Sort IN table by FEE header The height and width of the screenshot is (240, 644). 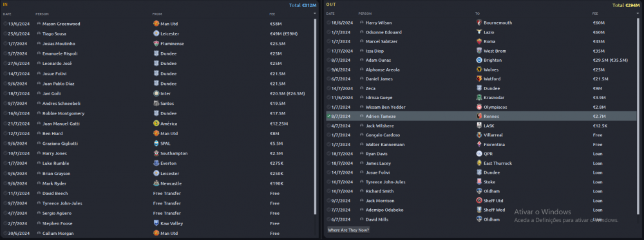click(x=272, y=14)
